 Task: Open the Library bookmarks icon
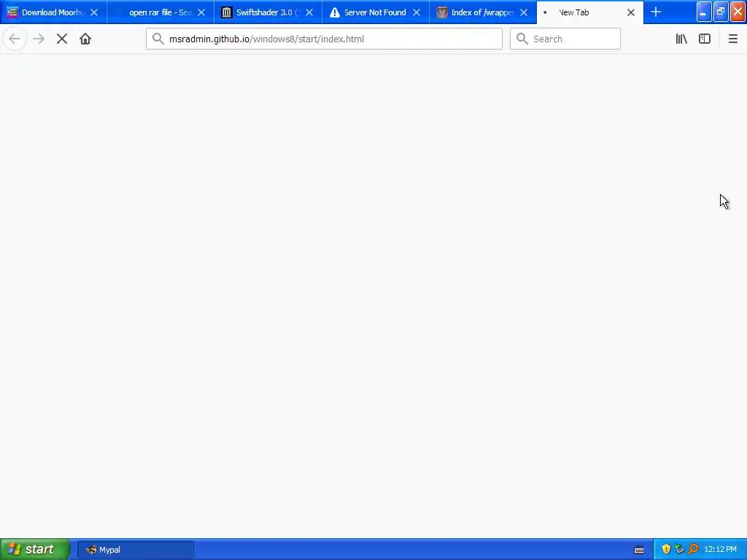pyautogui.click(x=681, y=39)
